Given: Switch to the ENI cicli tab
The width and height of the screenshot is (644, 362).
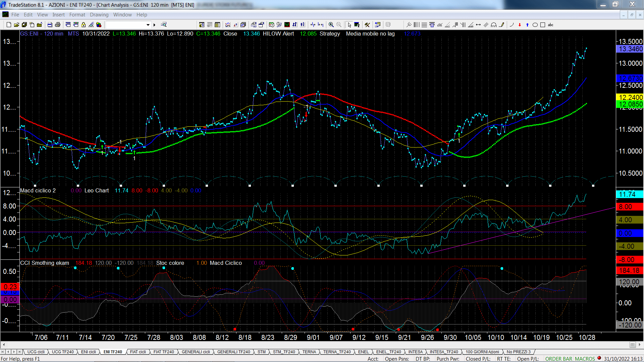Looking at the screenshot, I should (89, 352).
